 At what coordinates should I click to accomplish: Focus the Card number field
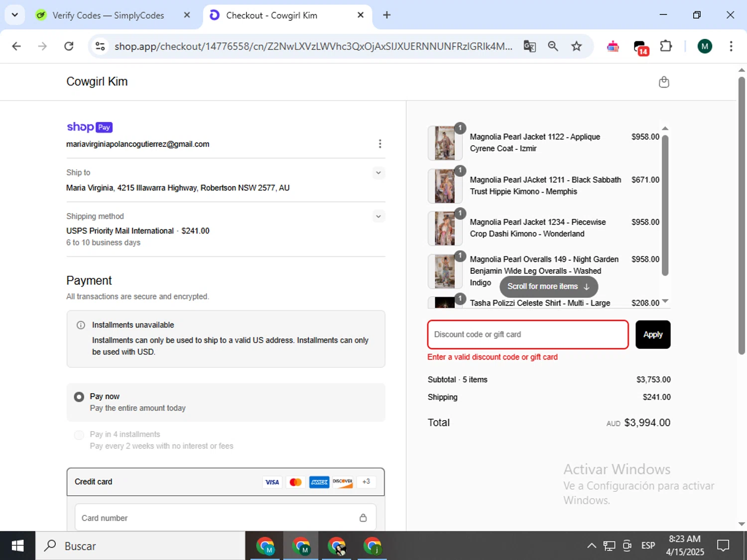point(226,518)
